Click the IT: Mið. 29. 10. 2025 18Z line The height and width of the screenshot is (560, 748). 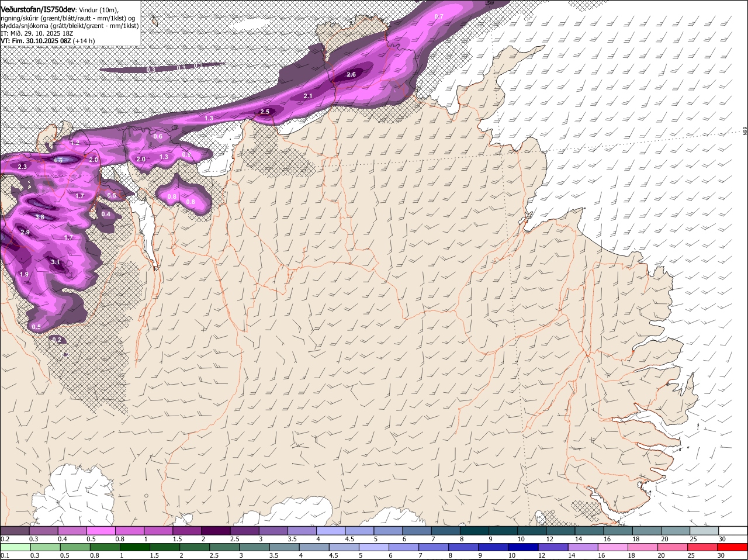(x=37, y=33)
